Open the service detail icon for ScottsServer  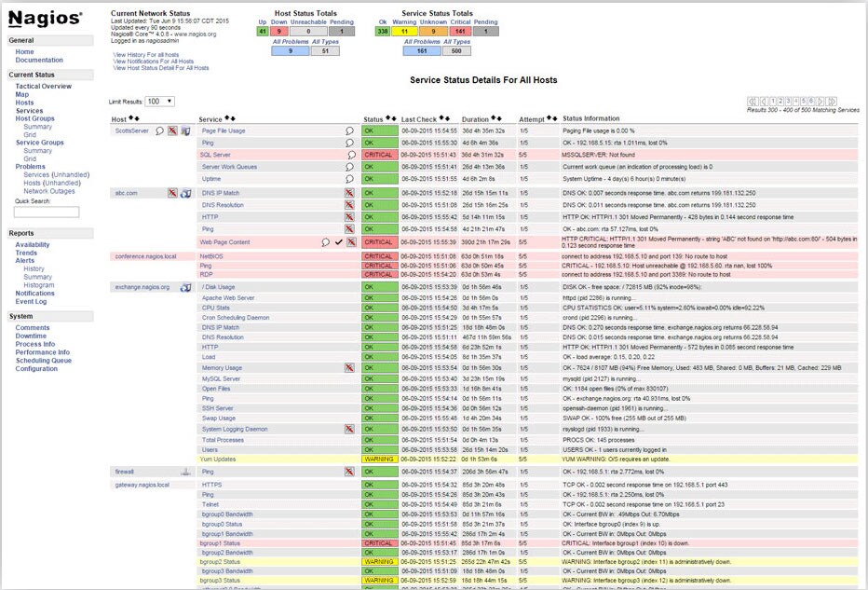click(x=185, y=131)
